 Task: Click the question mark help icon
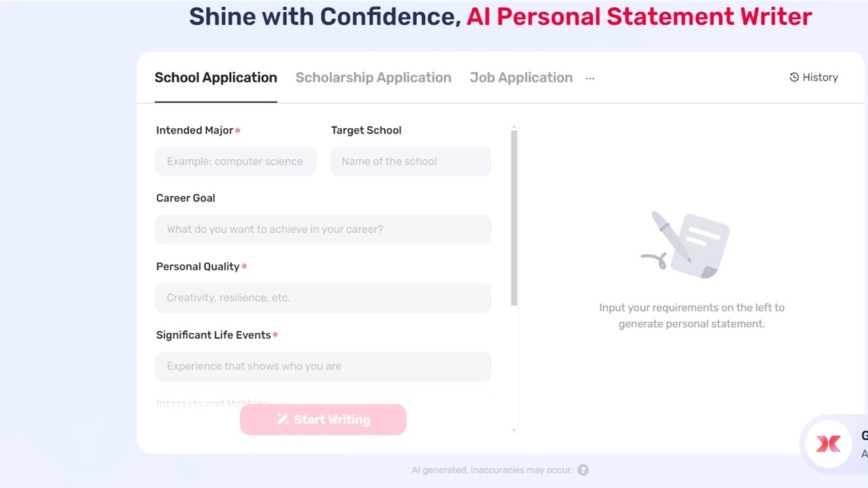point(583,470)
